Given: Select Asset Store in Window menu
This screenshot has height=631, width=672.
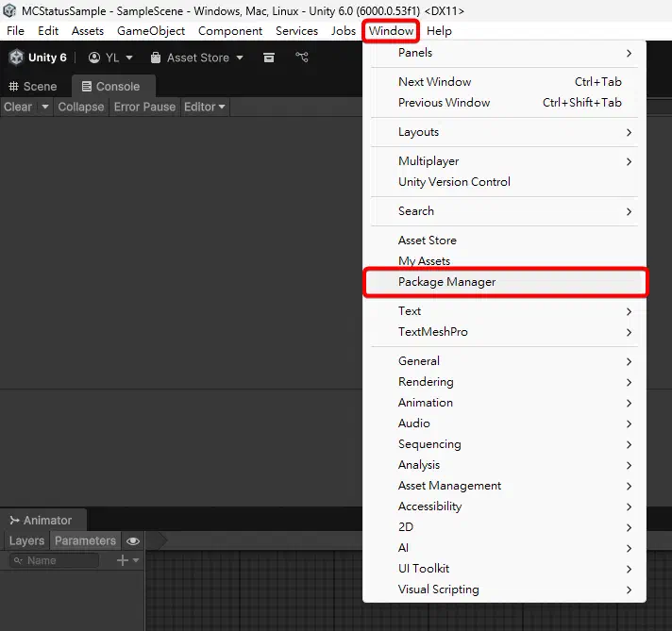Looking at the screenshot, I should (x=504, y=241).
